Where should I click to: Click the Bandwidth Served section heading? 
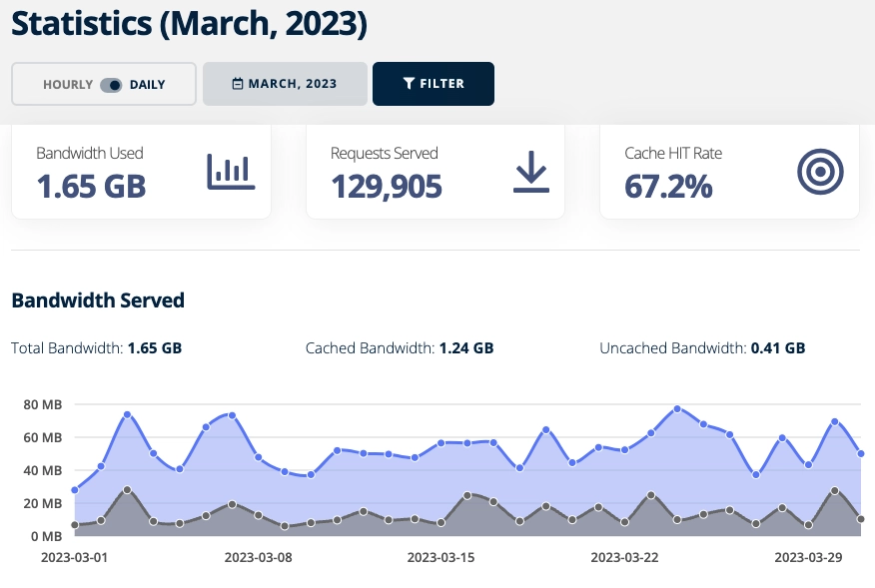[x=97, y=300]
